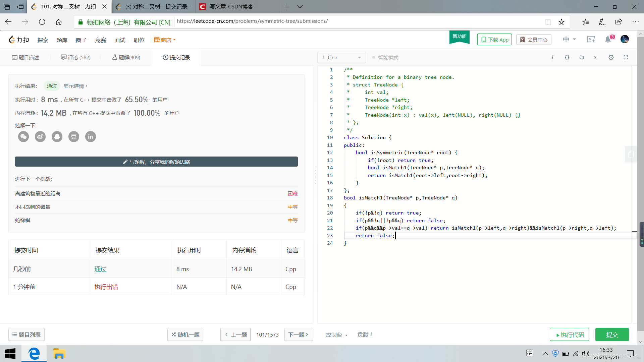Open the 通过 submission result link
Screen dimensions: 644x362
pyautogui.click(x=100, y=269)
